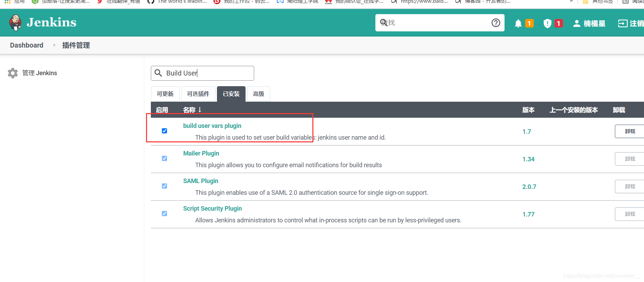Click the logout 注销 icon
This screenshot has height=282, width=644.
[x=623, y=23]
